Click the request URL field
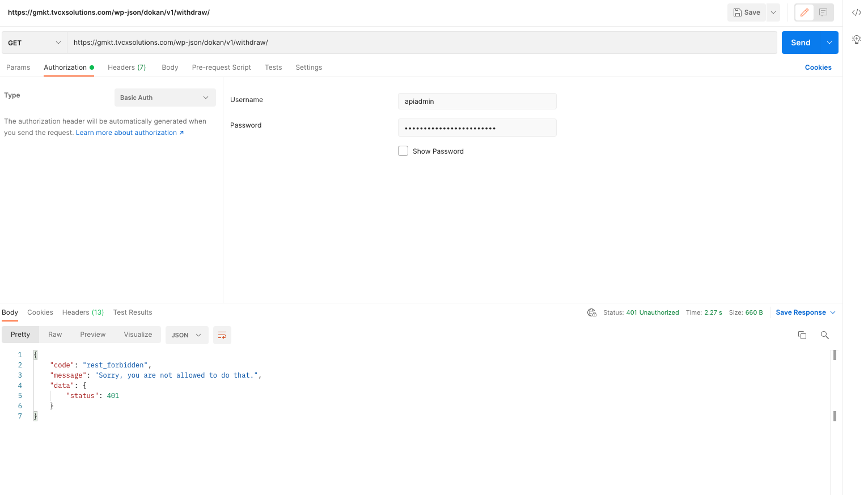 (x=422, y=43)
